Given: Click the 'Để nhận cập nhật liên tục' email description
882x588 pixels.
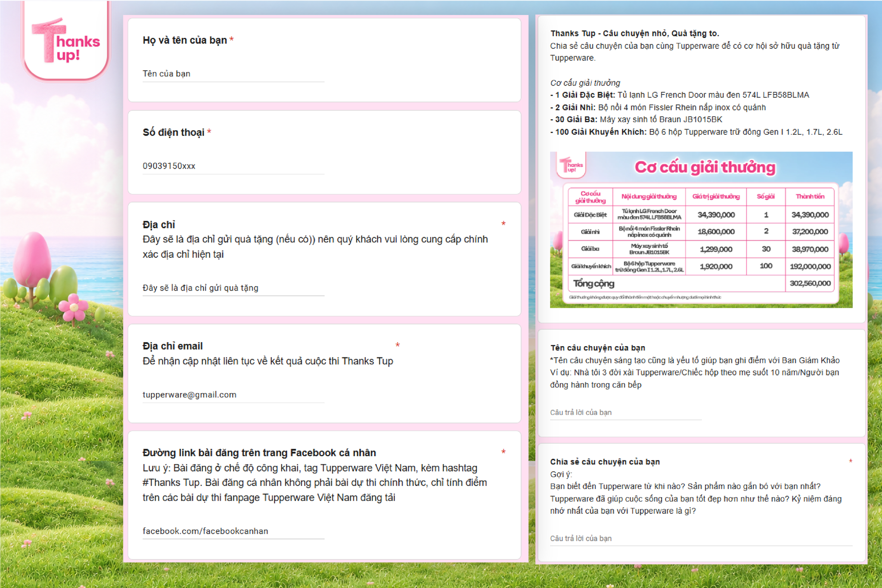Looking at the screenshot, I should tap(268, 361).
